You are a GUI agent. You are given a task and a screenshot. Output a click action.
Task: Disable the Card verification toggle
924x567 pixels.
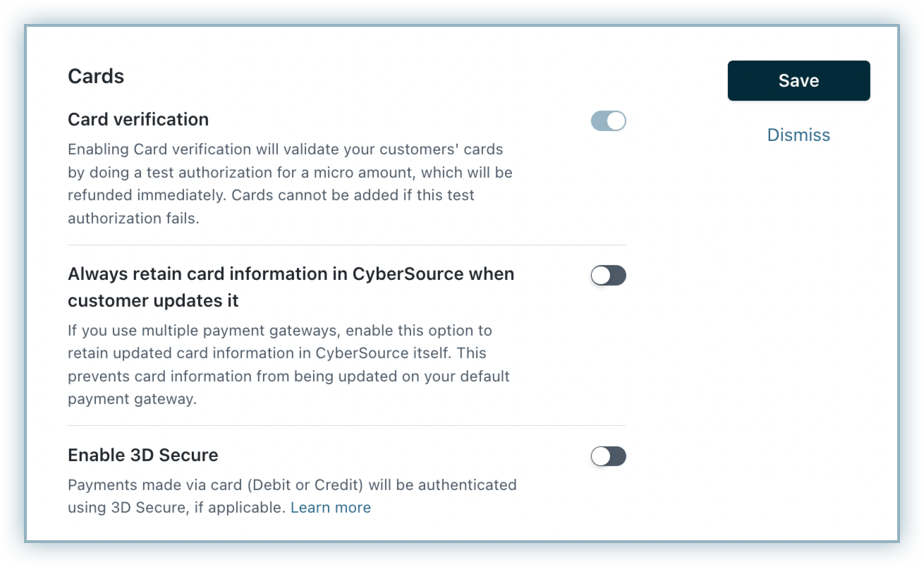coord(608,121)
